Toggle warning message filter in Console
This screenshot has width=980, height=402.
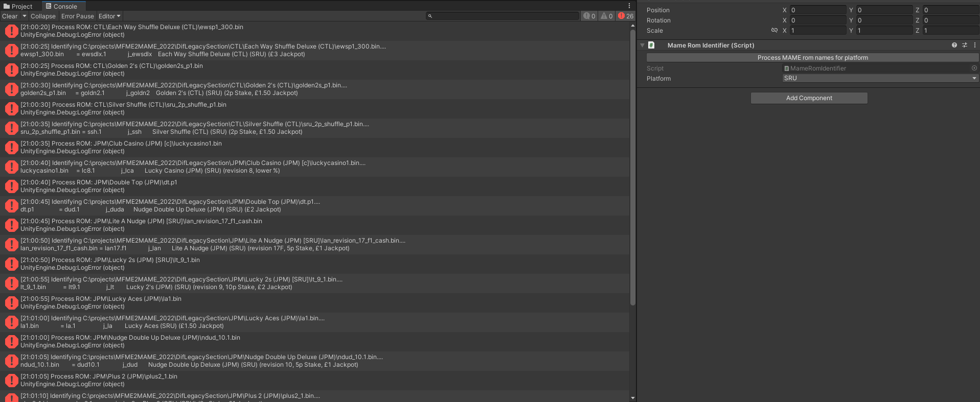606,16
